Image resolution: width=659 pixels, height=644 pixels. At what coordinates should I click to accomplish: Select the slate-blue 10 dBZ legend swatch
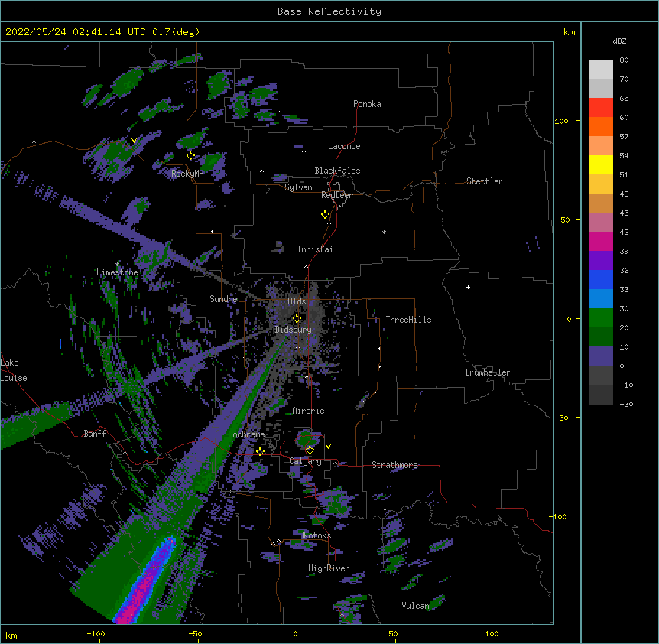coord(601,356)
